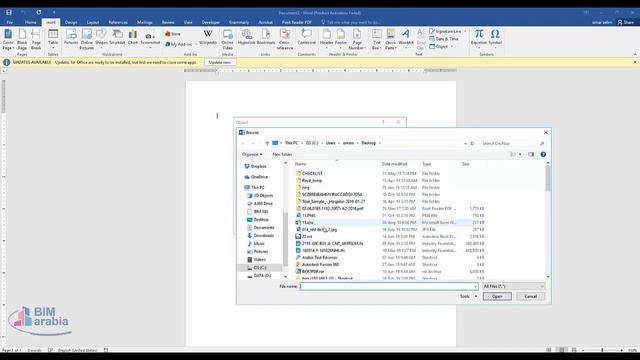Click the Open button in Browse dialog
Screen dimensions: 640x360
(497, 296)
